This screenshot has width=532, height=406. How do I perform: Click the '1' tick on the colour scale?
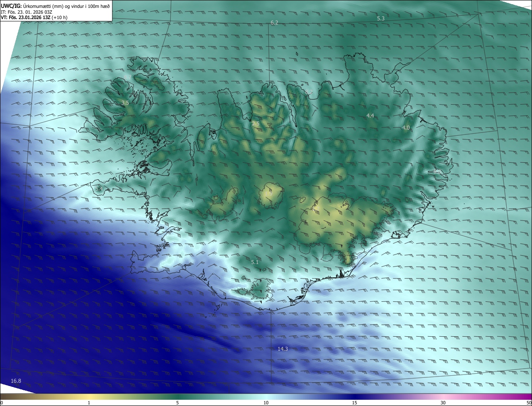click(89, 403)
